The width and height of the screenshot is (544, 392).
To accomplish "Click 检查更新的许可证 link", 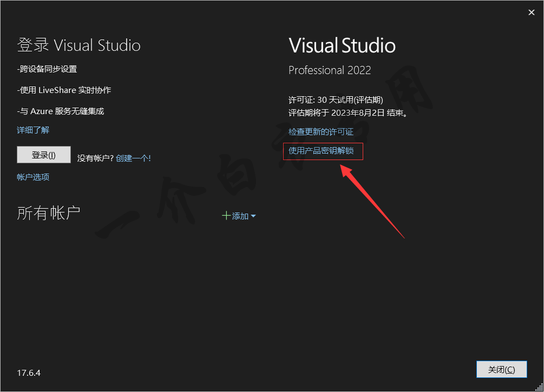I will (321, 132).
